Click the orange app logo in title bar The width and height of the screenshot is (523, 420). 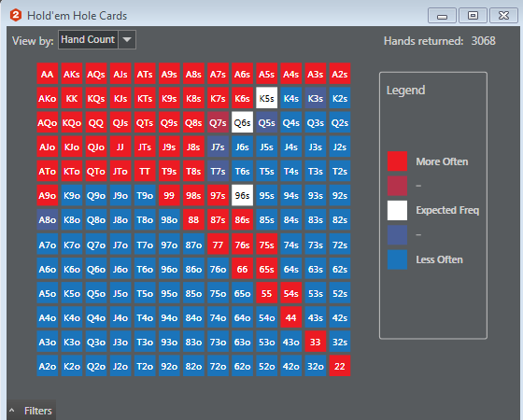(16, 15)
